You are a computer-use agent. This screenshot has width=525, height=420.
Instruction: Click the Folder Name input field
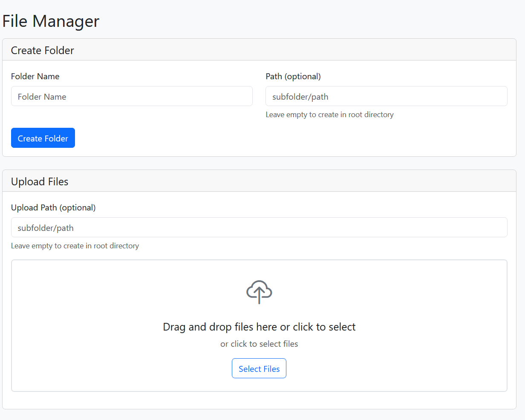pos(132,96)
